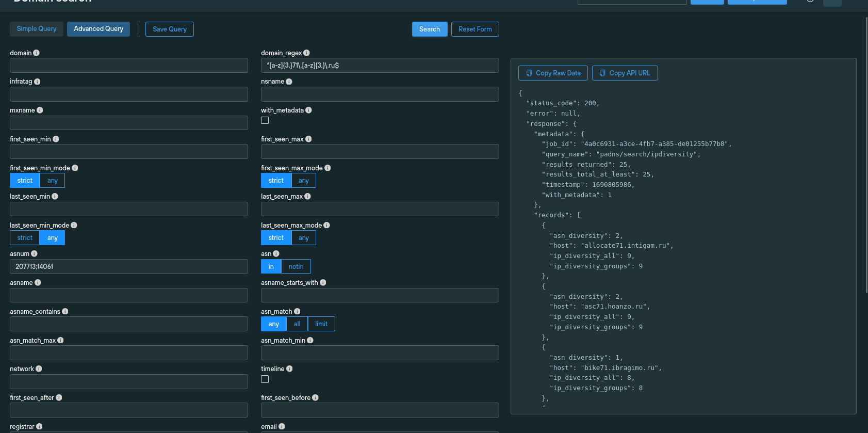Click the last_seen_min_mode info icon
The height and width of the screenshot is (433, 868).
pos(74,225)
